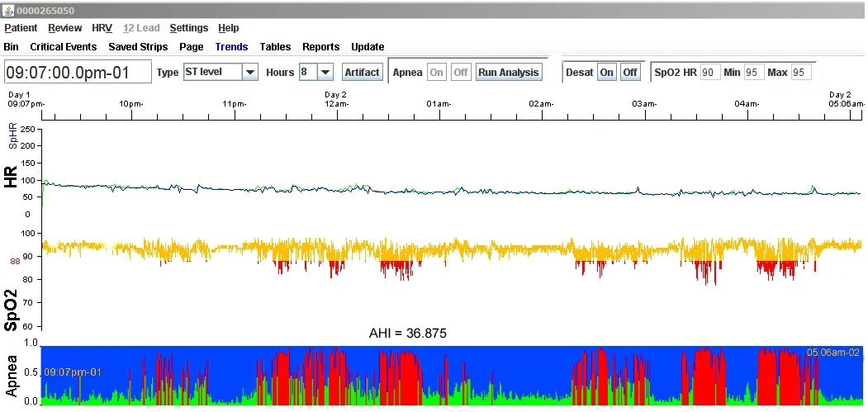This screenshot has height=412, width=868.
Task: Click the Max field showing 95
Action: tap(801, 72)
